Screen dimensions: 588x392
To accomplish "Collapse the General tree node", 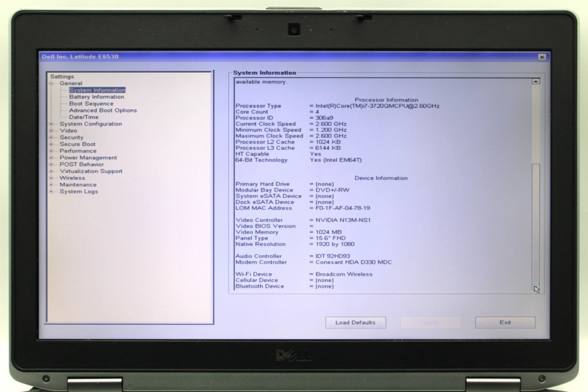I will 52,83.
